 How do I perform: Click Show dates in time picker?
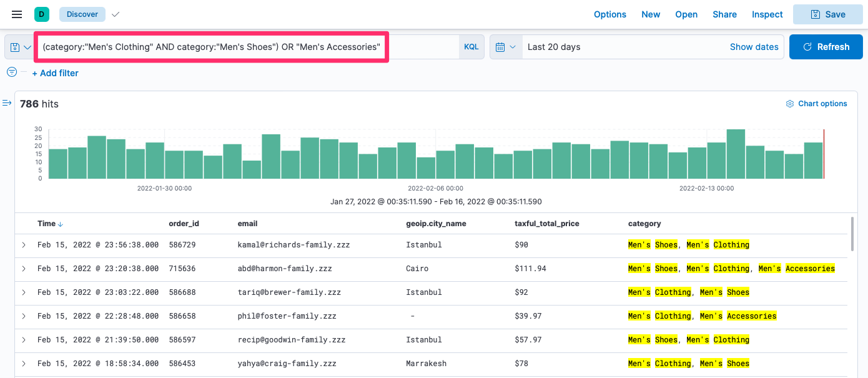pos(754,47)
